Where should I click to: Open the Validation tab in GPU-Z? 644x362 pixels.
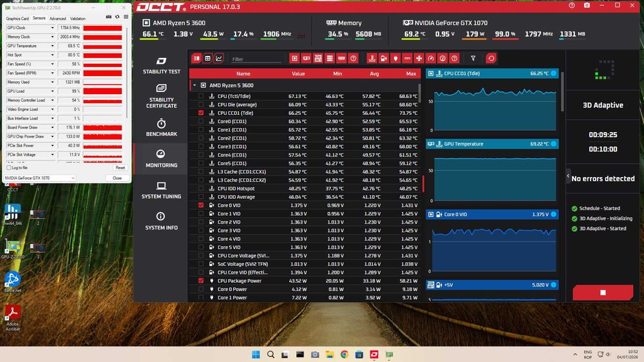tap(78, 19)
